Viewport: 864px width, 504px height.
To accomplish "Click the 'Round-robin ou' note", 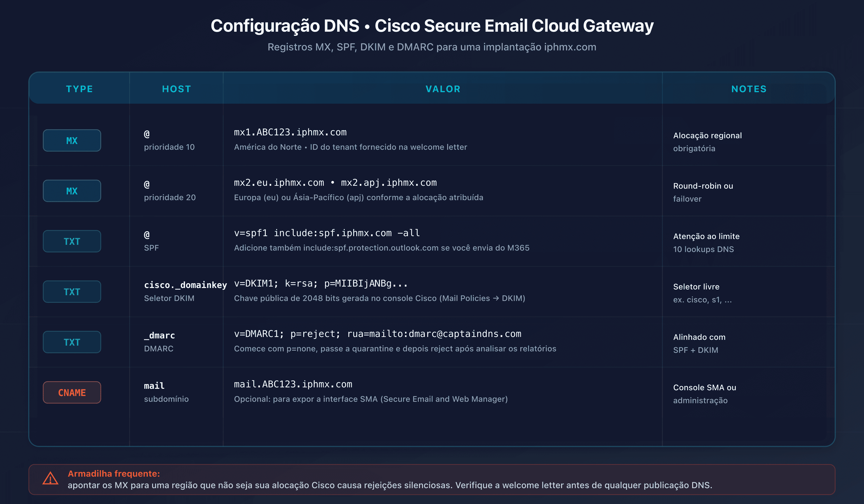I will pyautogui.click(x=703, y=186).
